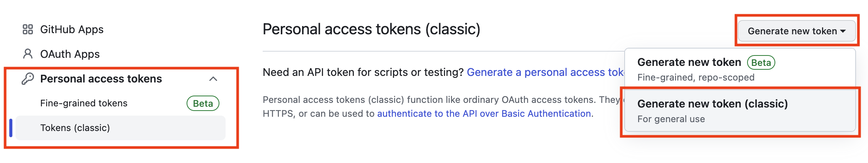Image resolution: width=868 pixels, height=163 pixels.
Task: Go to OAuth Apps in sidebar
Action: tap(70, 54)
